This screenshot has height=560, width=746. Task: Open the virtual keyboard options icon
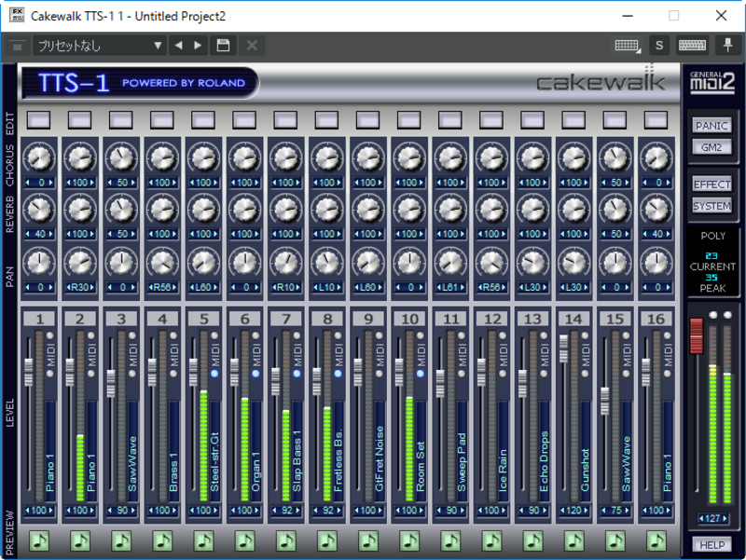tap(628, 46)
